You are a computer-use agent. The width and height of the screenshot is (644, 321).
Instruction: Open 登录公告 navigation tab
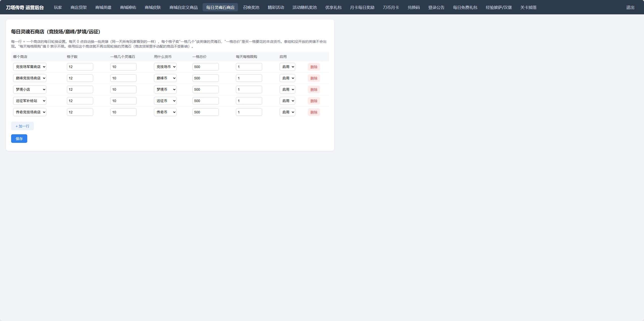(436, 7)
